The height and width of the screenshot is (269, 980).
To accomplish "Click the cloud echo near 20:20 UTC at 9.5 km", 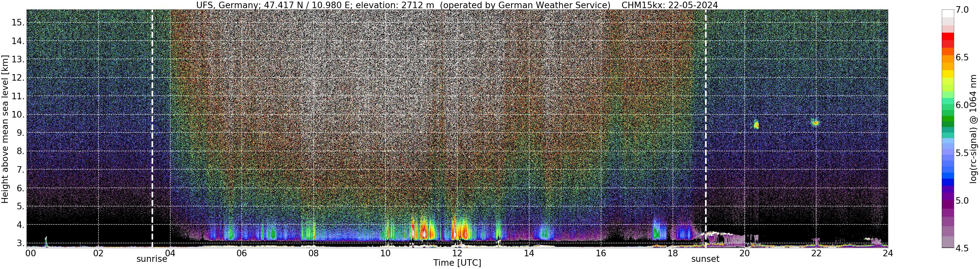I will [x=756, y=125].
